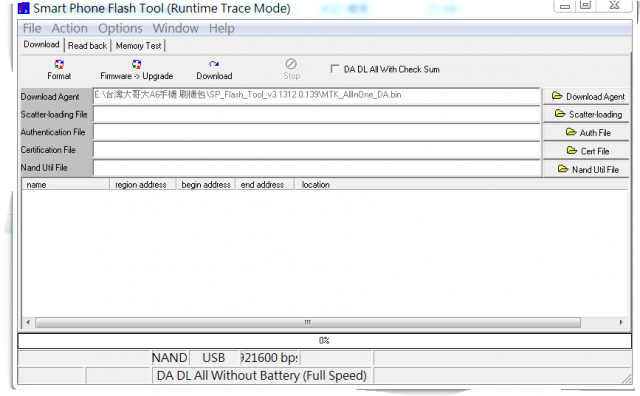Click the DA DL All Without Battery status
640x396 pixels.
tap(262, 376)
